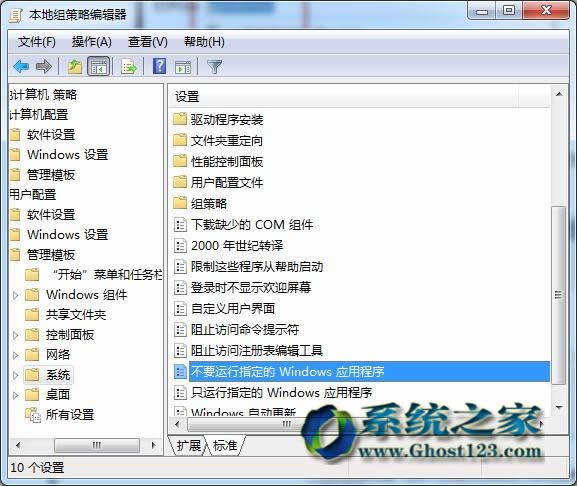Click tree pane horizontal scrollbar thumb

(97, 445)
